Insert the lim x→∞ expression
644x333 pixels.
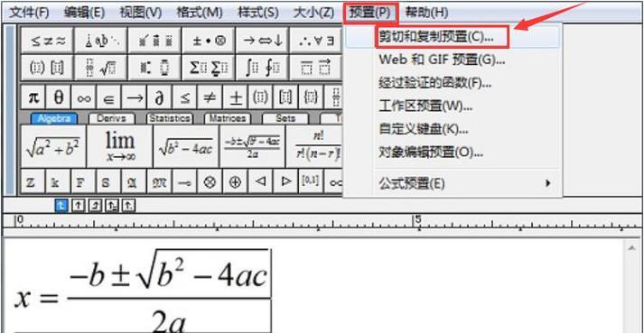point(119,146)
